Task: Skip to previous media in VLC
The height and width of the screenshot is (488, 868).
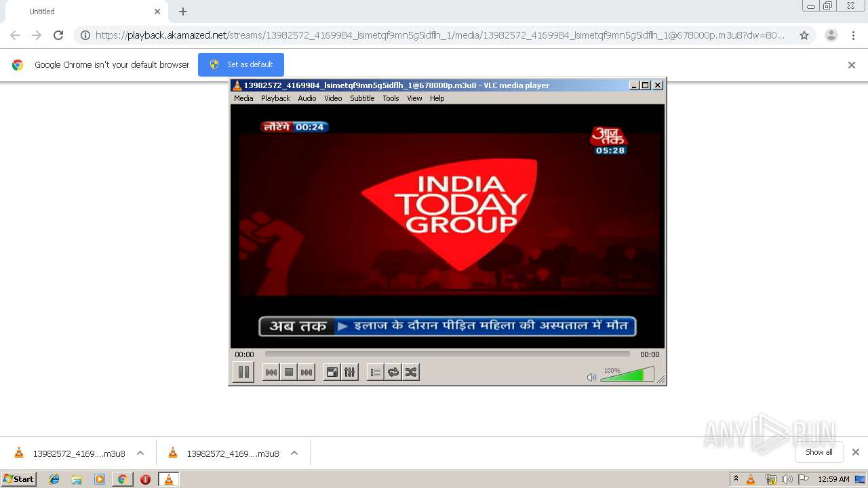Action: (271, 372)
